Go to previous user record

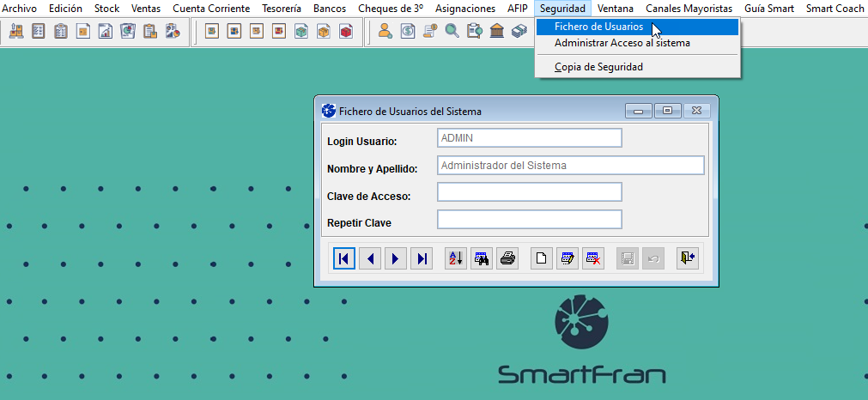click(x=370, y=258)
